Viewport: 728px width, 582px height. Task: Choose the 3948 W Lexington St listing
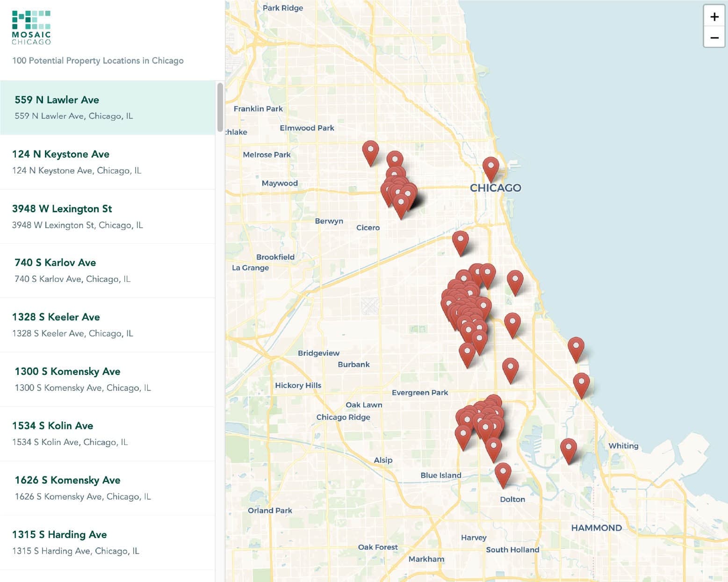coord(108,216)
